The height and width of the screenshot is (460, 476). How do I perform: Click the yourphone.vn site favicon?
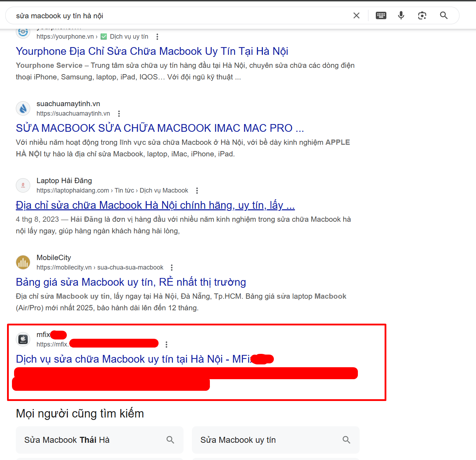(23, 32)
